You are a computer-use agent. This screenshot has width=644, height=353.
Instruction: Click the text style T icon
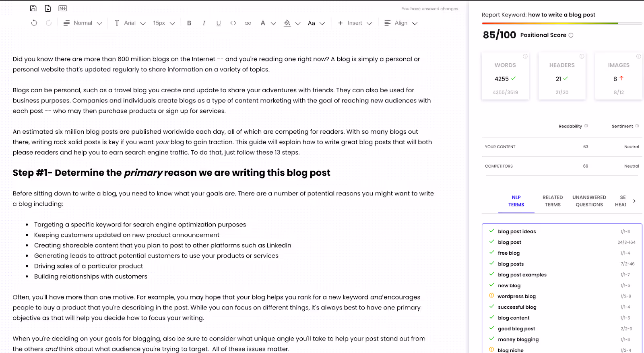click(x=117, y=23)
